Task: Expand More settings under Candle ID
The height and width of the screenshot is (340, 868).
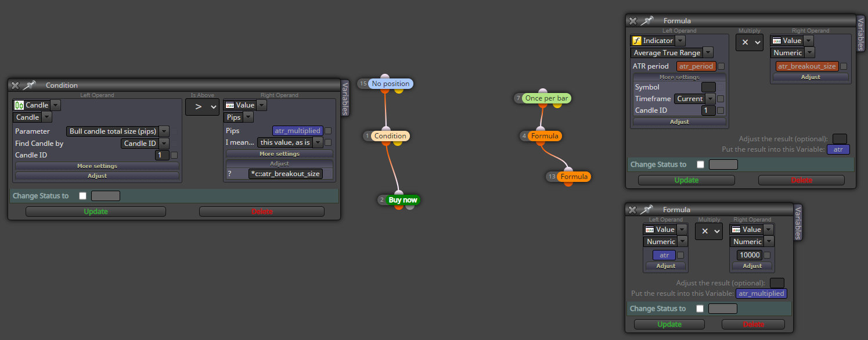Action: pyautogui.click(x=97, y=166)
